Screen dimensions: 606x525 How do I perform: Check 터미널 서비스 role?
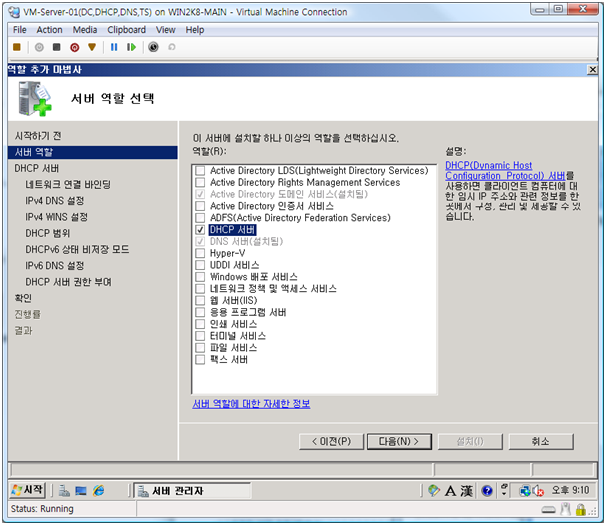pos(200,336)
